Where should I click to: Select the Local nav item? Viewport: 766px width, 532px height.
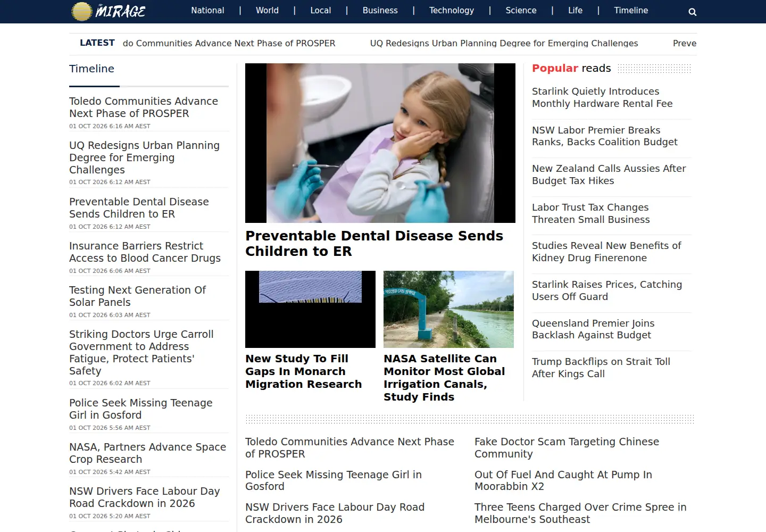[321, 10]
